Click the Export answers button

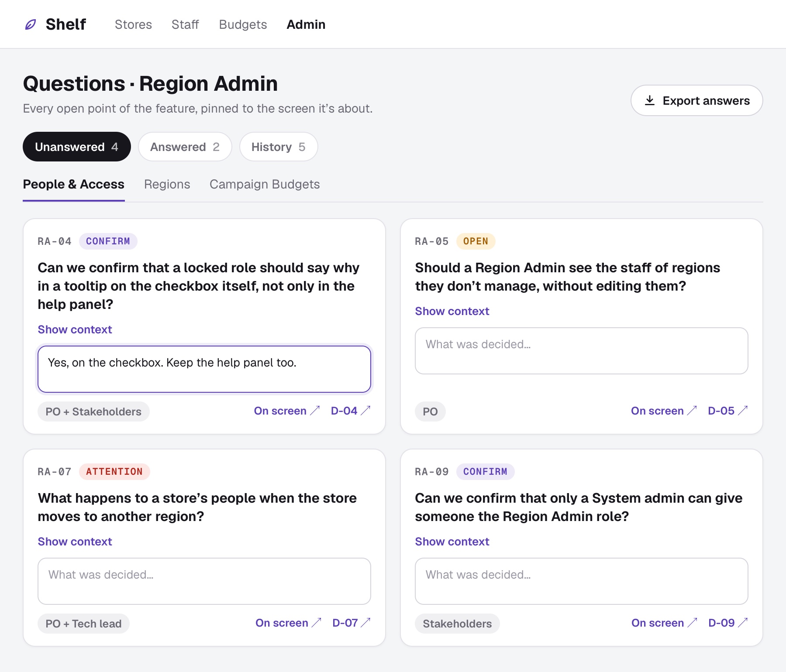tap(697, 100)
